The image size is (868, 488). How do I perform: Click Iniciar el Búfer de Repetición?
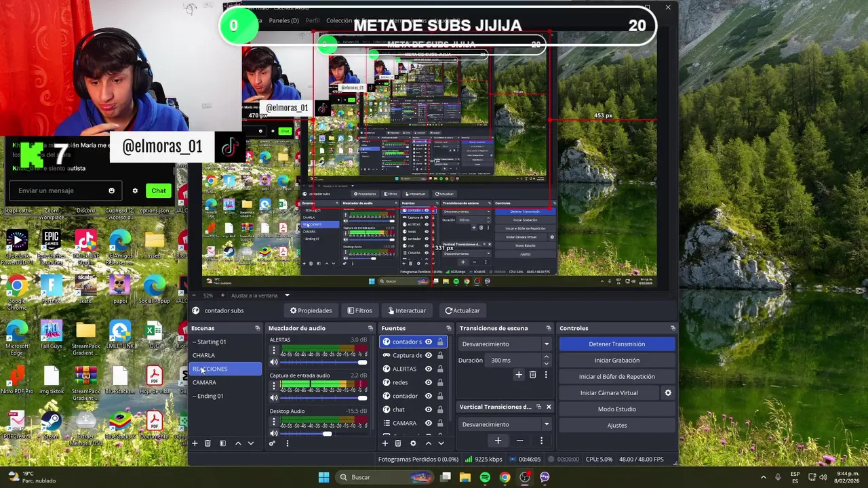tap(617, 376)
